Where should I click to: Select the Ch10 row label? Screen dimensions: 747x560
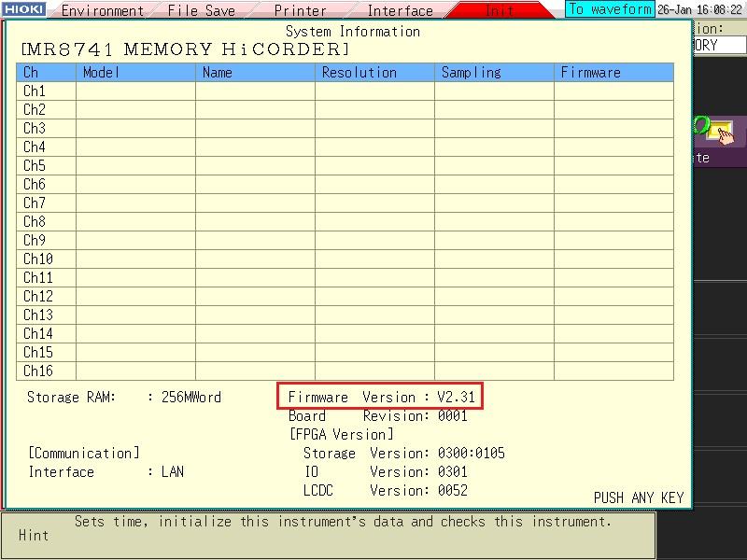38,259
